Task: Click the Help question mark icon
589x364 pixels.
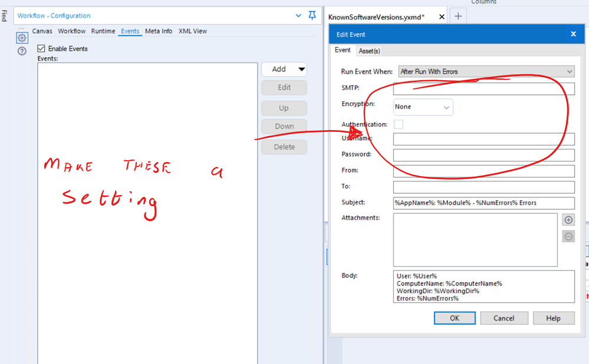Action: (22, 52)
